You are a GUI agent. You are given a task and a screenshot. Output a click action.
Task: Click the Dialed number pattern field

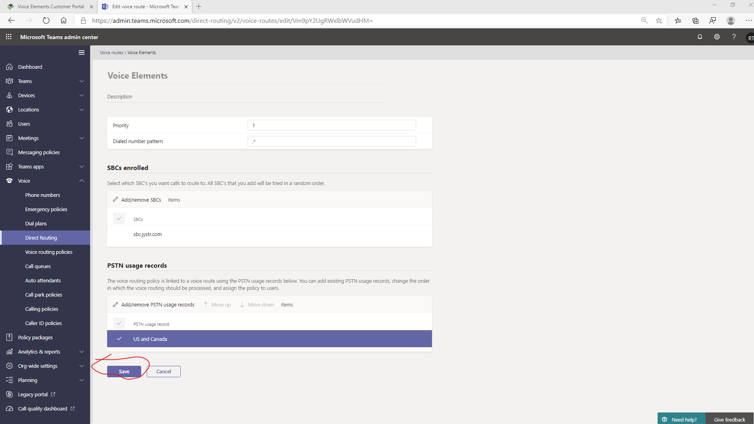click(x=331, y=141)
